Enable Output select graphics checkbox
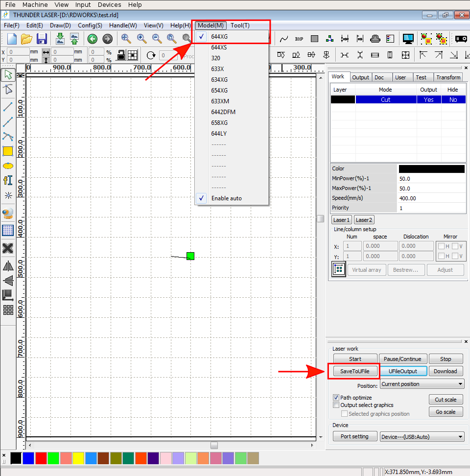 coord(336,405)
